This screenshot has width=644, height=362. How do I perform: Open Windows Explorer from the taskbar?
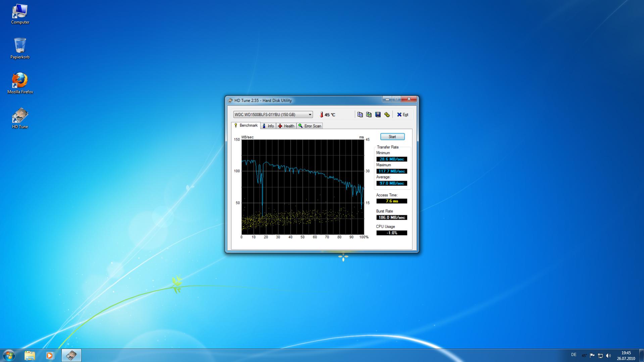tap(30, 355)
